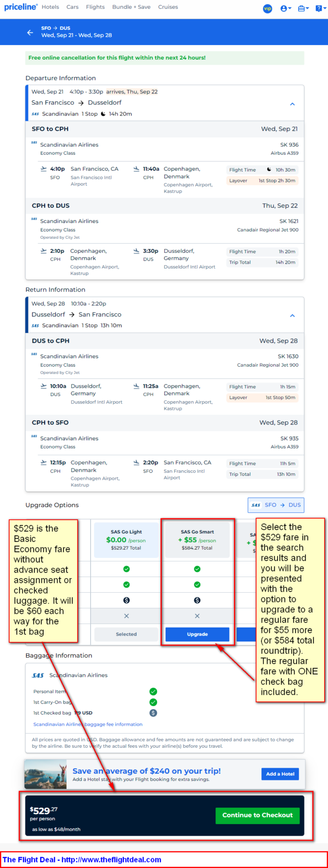This screenshot has width=328, height=868.
Task: Click the dollar fee icon under SAS Go Smart
Action: (x=197, y=600)
